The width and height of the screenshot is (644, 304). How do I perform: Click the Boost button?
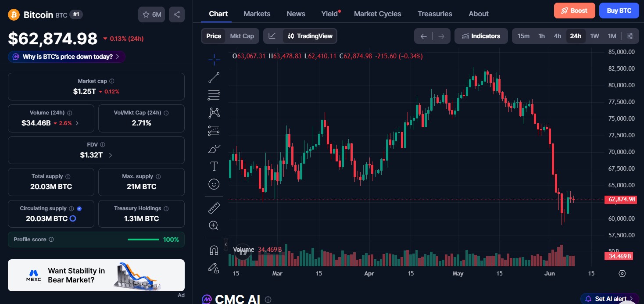(x=575, y=11)
